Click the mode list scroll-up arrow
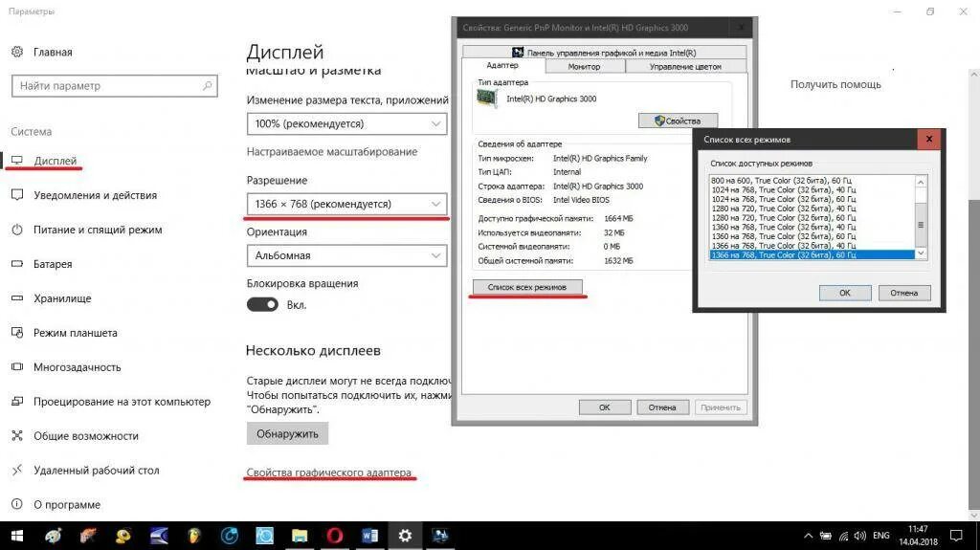 (921, 181)
